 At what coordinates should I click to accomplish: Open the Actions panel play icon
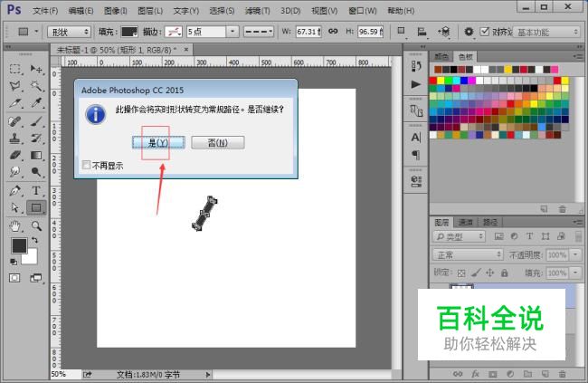(x=415, y=84)
